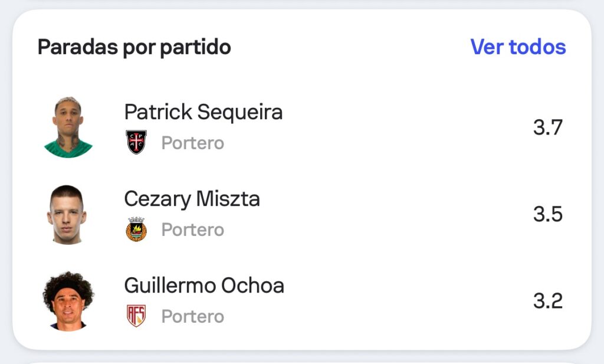Image resolution: width=604 pixels, height=364 pixels.
Task: Click the 3.5 saves value
Action: click(548, 214)
